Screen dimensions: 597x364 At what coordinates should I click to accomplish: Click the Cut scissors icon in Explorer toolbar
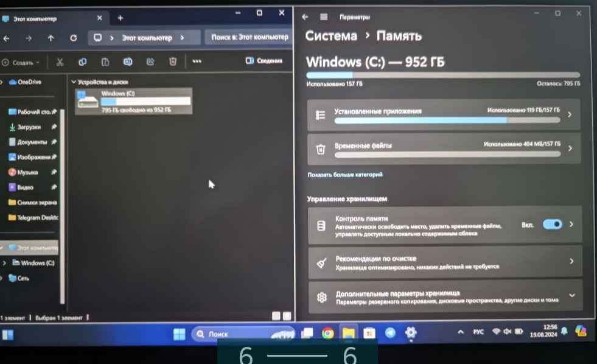click(x=60, y=61)
